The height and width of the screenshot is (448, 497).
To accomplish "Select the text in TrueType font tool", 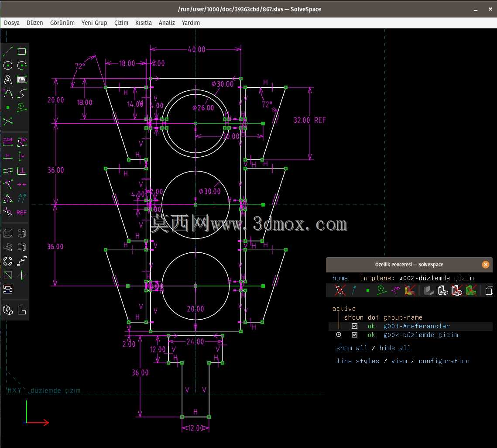I will pyautogui.click(x=8, y=79).
